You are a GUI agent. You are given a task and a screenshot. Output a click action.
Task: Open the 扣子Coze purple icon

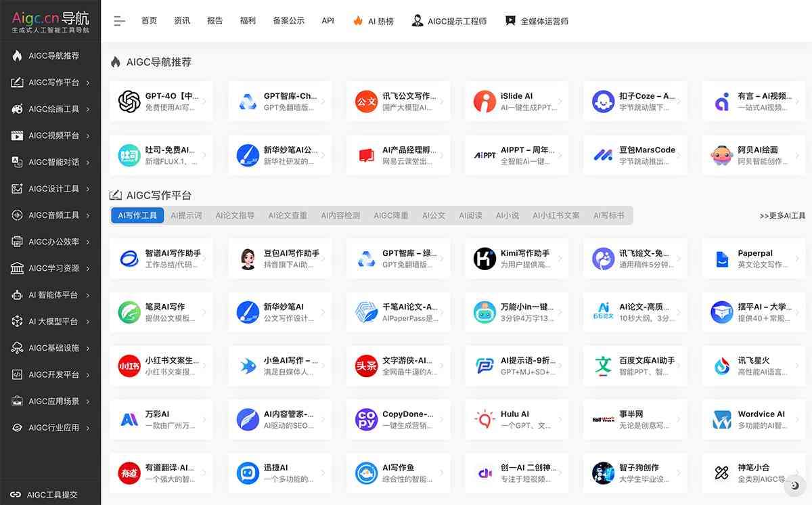pyautogui.click(x=603, y=102)
